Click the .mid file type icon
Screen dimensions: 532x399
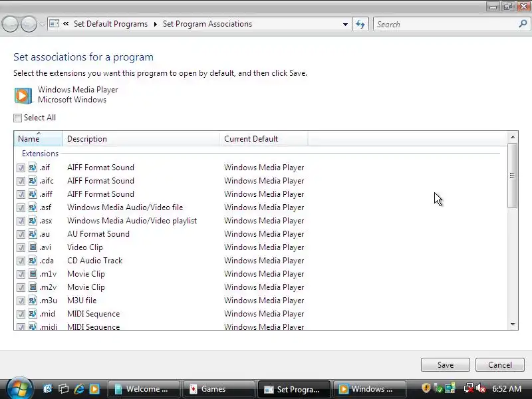[x=33, y=313]
